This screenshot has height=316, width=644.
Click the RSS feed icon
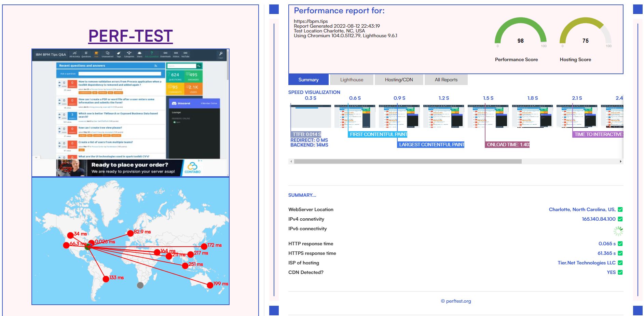click(x=156, y=66)
